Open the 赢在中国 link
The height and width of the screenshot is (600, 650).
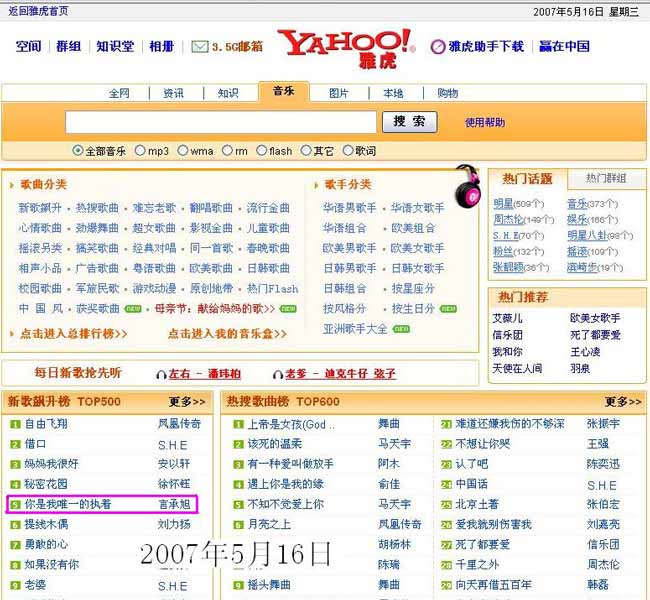pyautogui.click(x=564, y=46)
